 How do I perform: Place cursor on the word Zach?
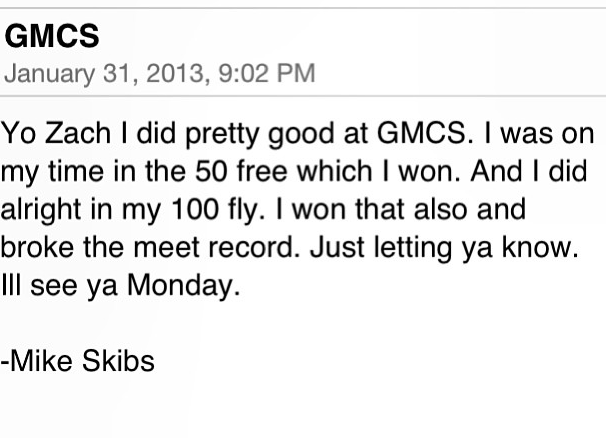click(x=78, y=133)
